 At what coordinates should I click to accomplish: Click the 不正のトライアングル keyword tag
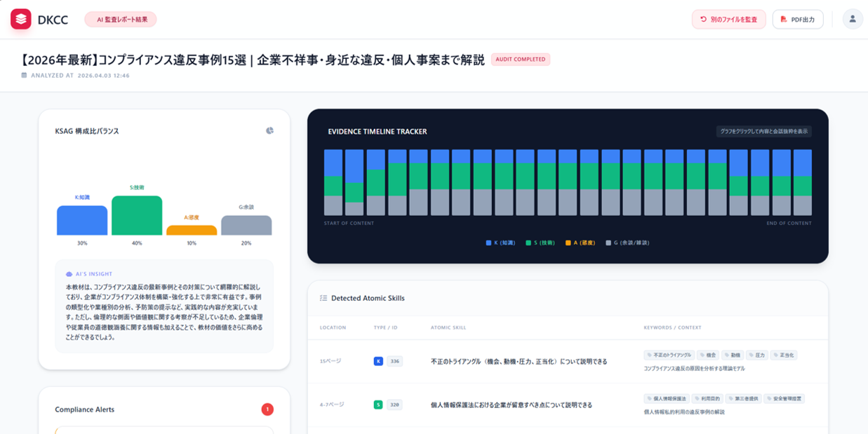[669, 355]
